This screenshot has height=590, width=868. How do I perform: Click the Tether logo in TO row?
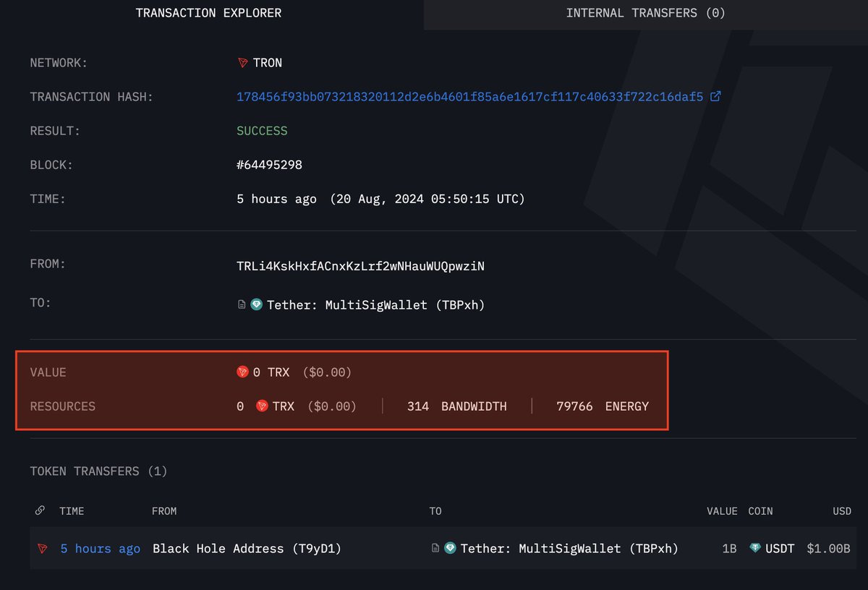(x=256, y=305)
